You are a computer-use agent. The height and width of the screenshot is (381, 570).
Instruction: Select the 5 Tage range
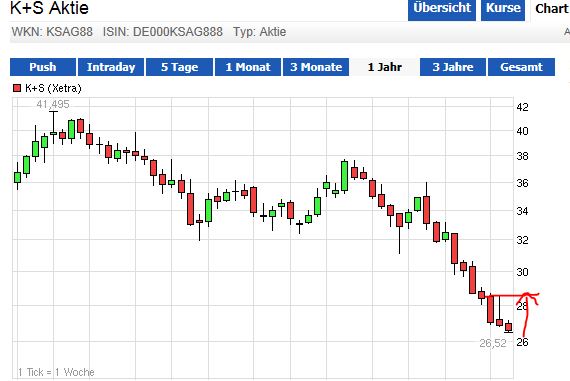(x=179, y=67)
